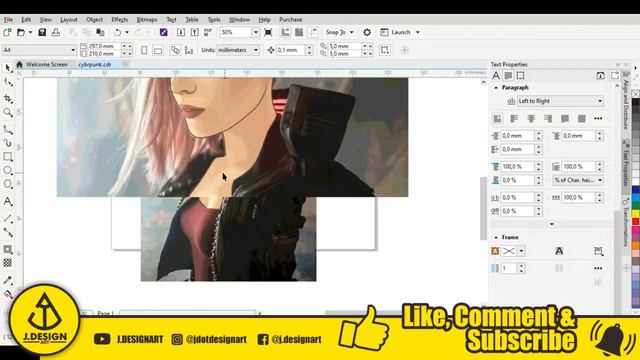640x360 pixels.
Task: Click paragraph alignment more options ellipsis
Action: click(598, 118)
